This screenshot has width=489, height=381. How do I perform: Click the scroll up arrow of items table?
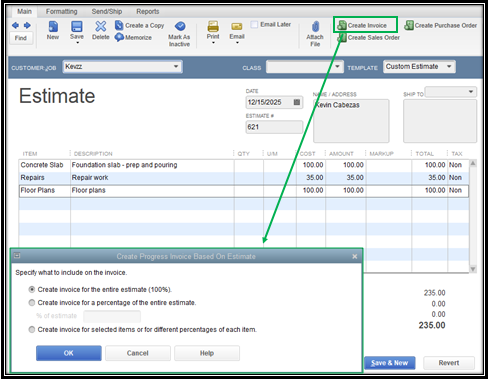point(473,163)
